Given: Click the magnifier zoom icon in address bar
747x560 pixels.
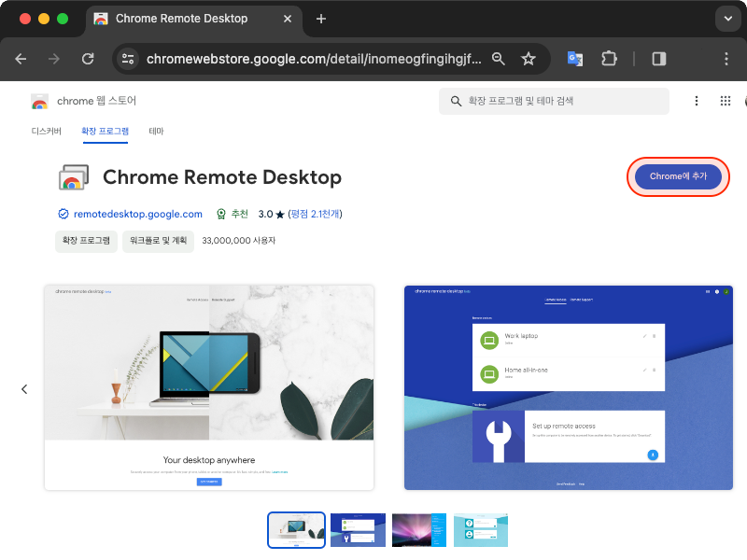Looking at the screenshot, I should point(498,58).
